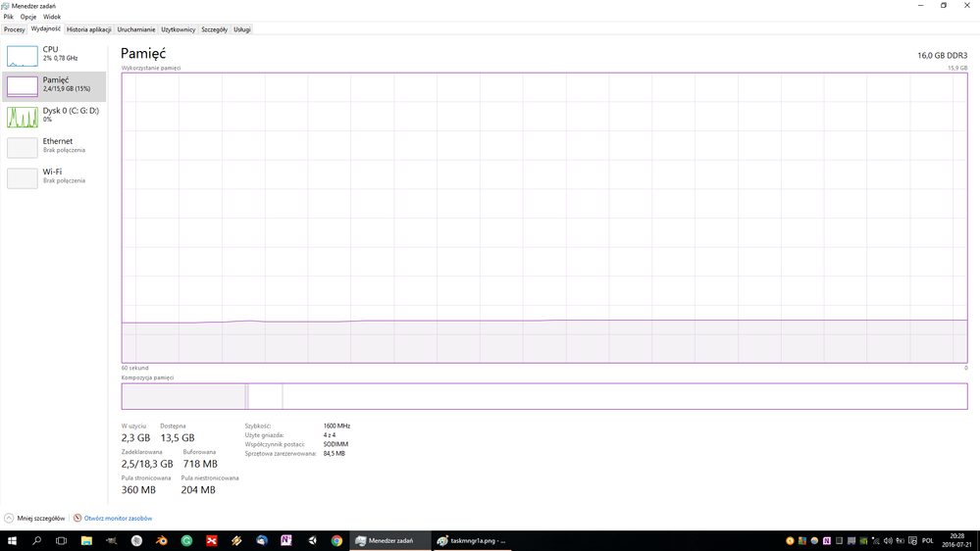980x551 pixels.
Task: Click the Usługi tab
Action: point(242,29)
